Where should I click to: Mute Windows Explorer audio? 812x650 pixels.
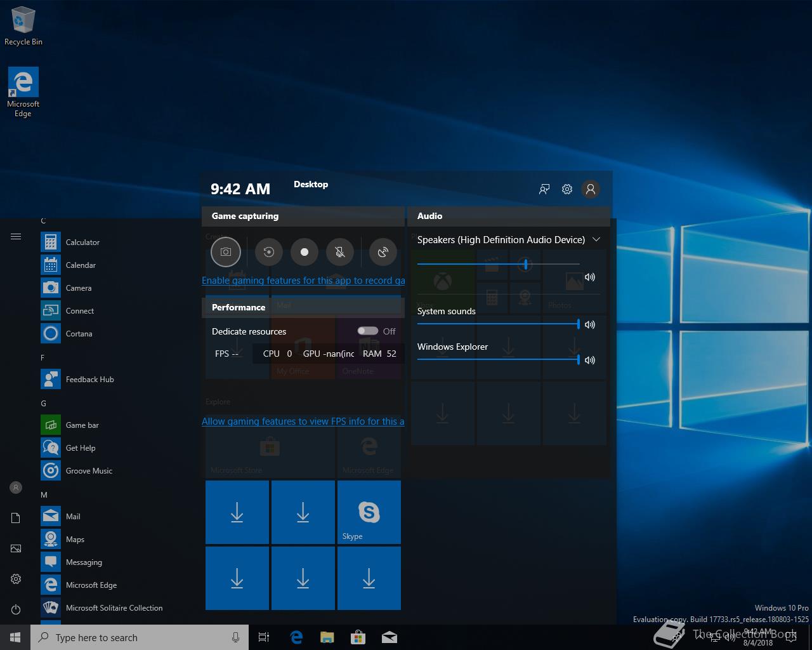(590, 360)
